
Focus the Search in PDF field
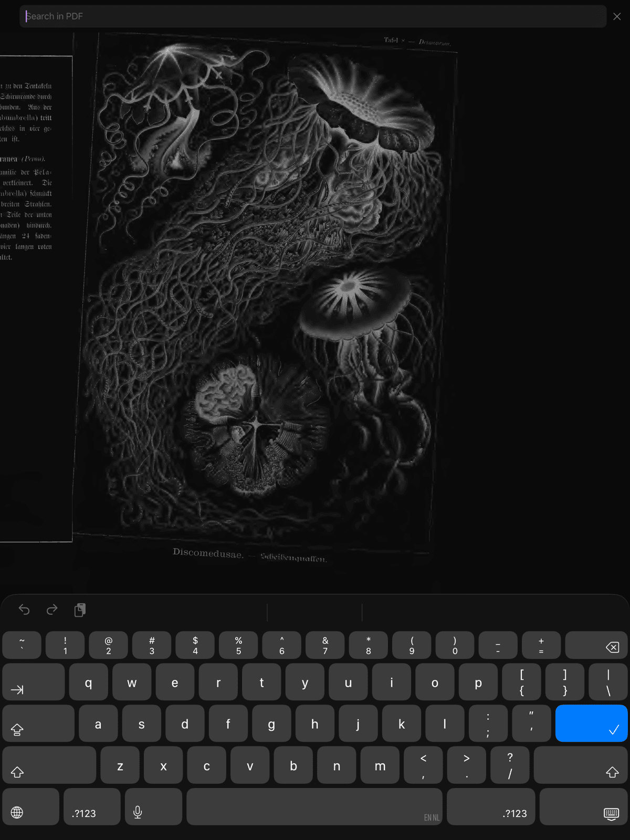313,16
